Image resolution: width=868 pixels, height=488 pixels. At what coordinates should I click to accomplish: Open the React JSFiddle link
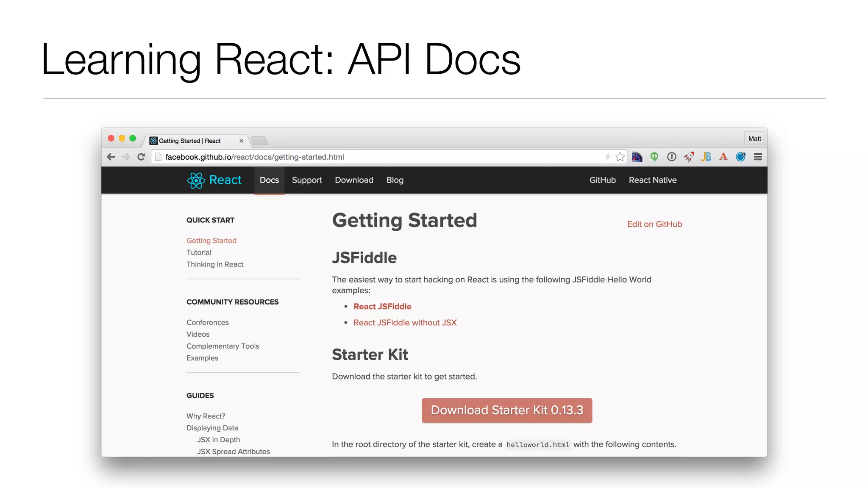click(x=382, y=306)
